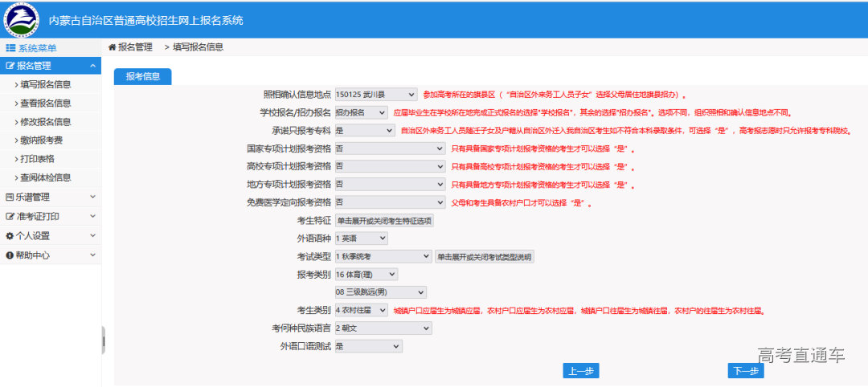Image resolution: width=868 pixels, height=387 pixels.
Task: Expand the 帮助中心 menu chevron
Action: coord(92,255)
